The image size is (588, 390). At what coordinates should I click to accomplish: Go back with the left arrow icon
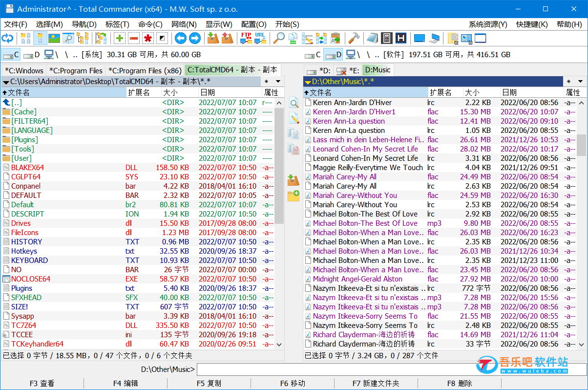(x=181, y=38)
